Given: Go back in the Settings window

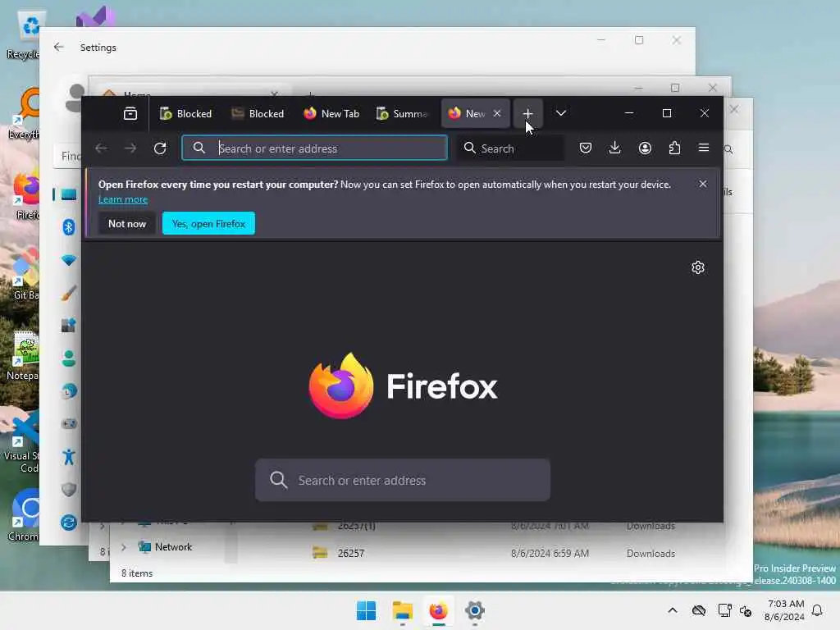Looking at the screenshot, I should coord(59,47).
